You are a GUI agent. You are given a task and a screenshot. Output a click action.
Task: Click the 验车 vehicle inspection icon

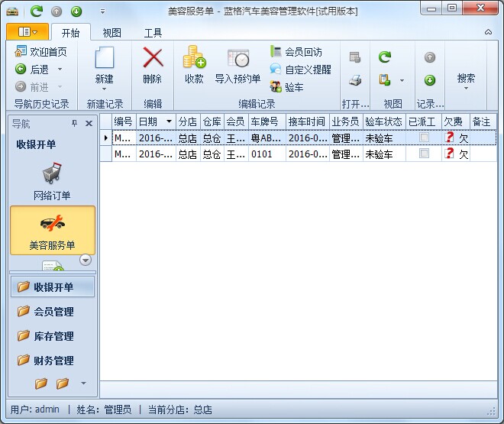point(276,87)
